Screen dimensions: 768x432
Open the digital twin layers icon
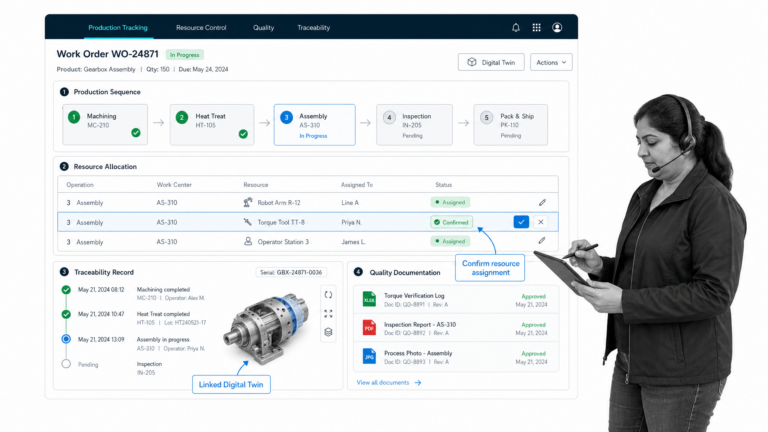[x=328, y=332]
